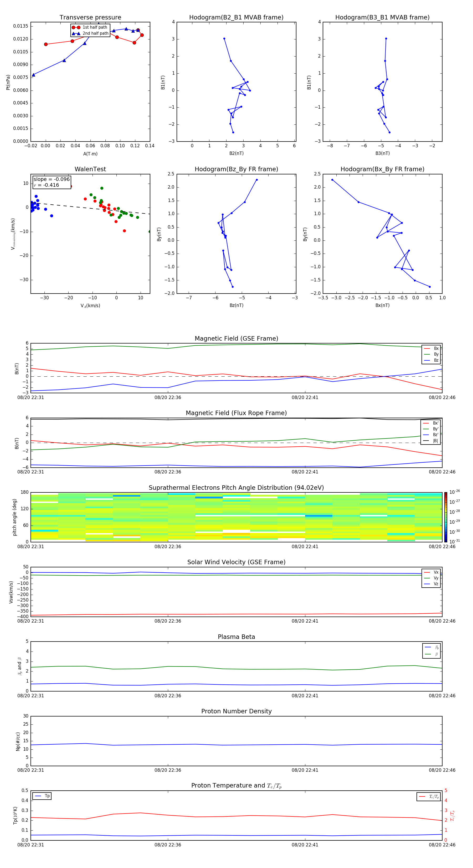
Task: Click the 'B3(nT)' x-axis label
Action: point(382,153)
